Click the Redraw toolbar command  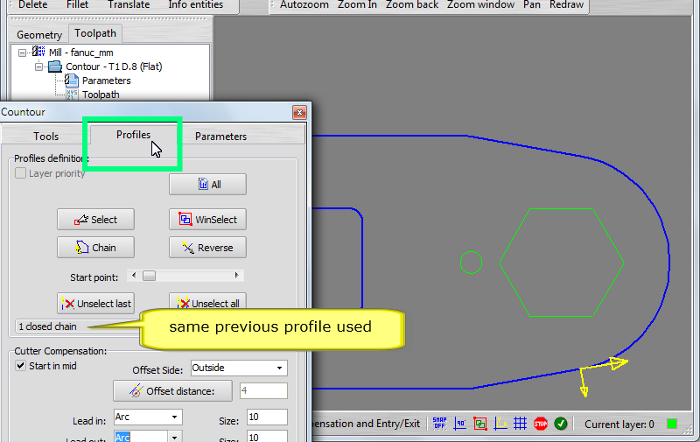(x=566, y=5)
